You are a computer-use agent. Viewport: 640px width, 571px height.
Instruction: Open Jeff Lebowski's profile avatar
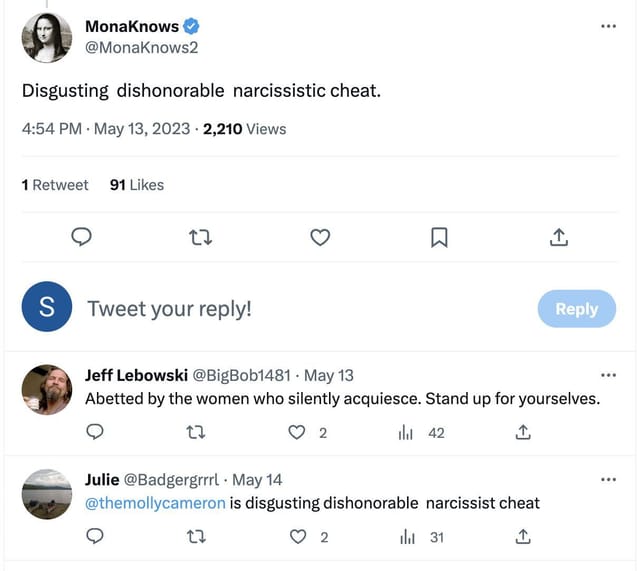click(x=47, y=390)
